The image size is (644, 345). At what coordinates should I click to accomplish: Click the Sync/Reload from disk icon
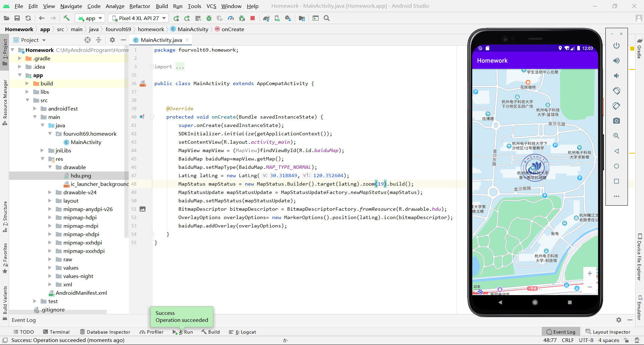coord(28,18)
